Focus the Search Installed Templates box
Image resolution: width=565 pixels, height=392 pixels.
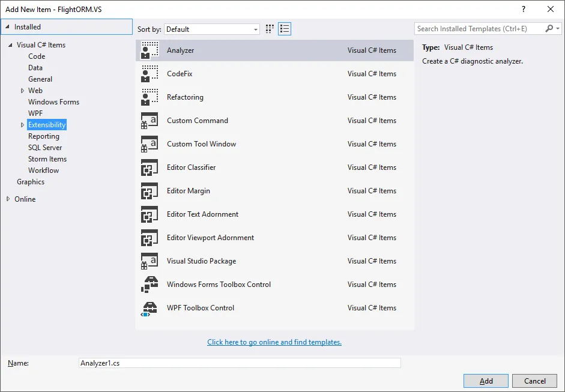pos(480,28)
